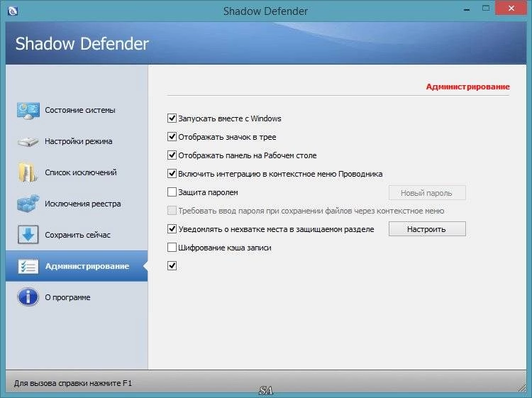Viewport: 532px width, 398px height.
Task: Uncheck Запускать вместе с Windows
Action: [172, 118]
